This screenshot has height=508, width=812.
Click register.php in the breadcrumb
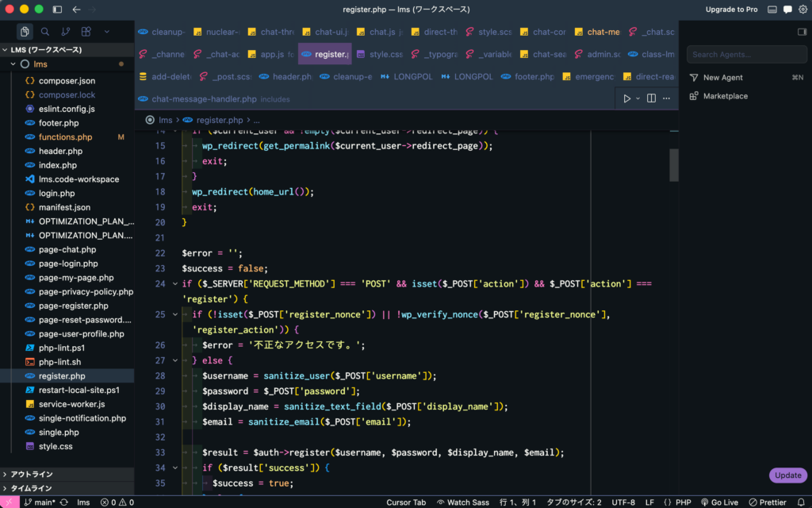point(219,120)
